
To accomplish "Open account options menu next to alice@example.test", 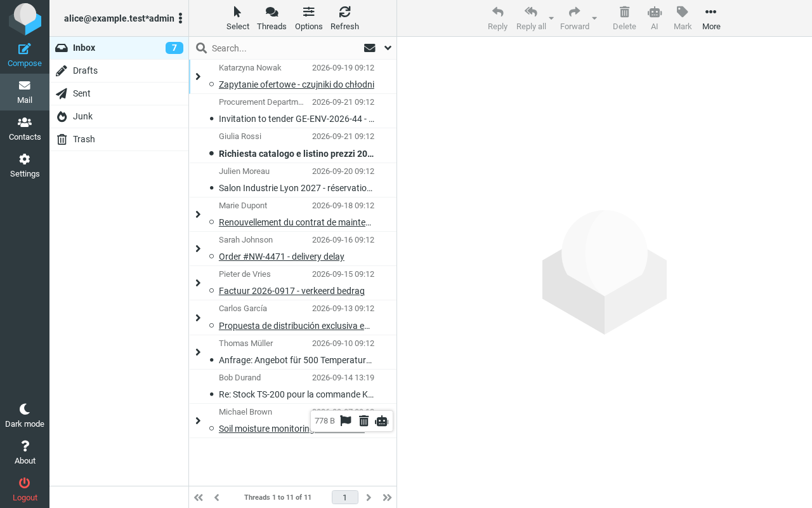I will point(180,18).
